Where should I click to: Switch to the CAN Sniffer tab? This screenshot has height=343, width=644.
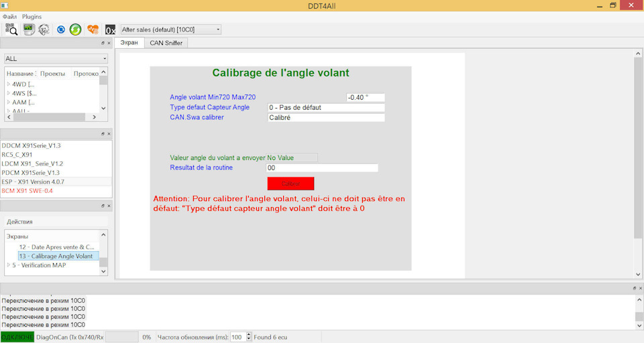[x=166, y=43]
